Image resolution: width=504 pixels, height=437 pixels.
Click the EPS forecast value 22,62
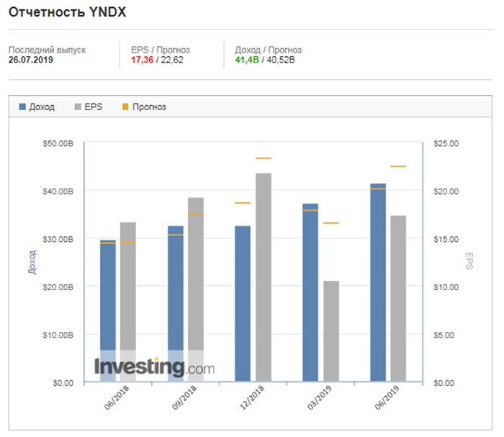(x=172, y=60)
